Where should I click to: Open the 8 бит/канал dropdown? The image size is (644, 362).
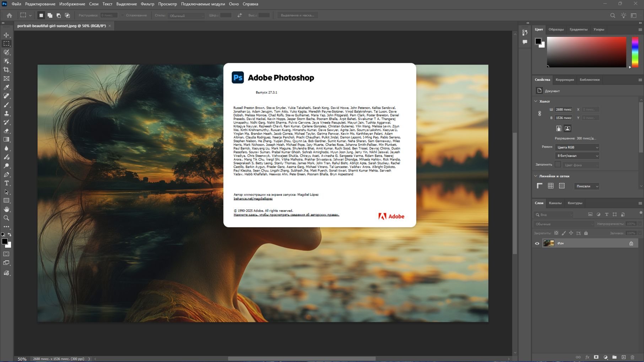(577, 156)
